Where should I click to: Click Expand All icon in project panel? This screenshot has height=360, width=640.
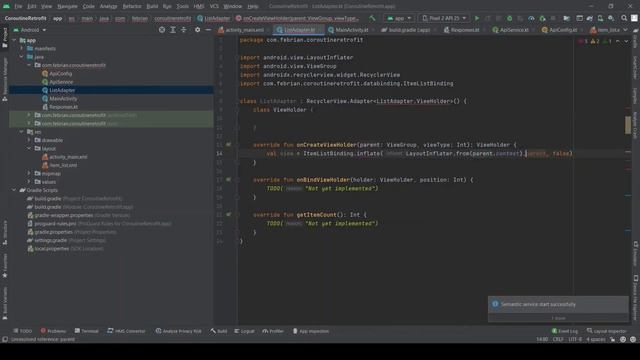173,30
